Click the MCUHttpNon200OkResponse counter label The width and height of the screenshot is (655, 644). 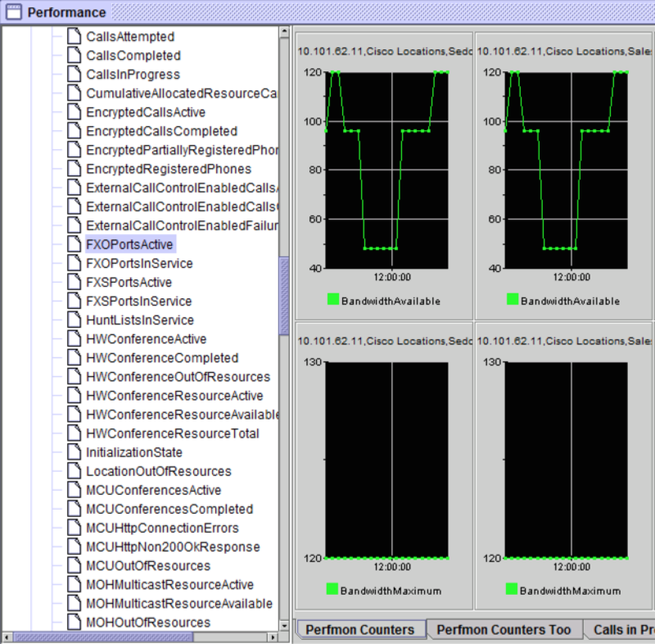[x=173, y=546]
